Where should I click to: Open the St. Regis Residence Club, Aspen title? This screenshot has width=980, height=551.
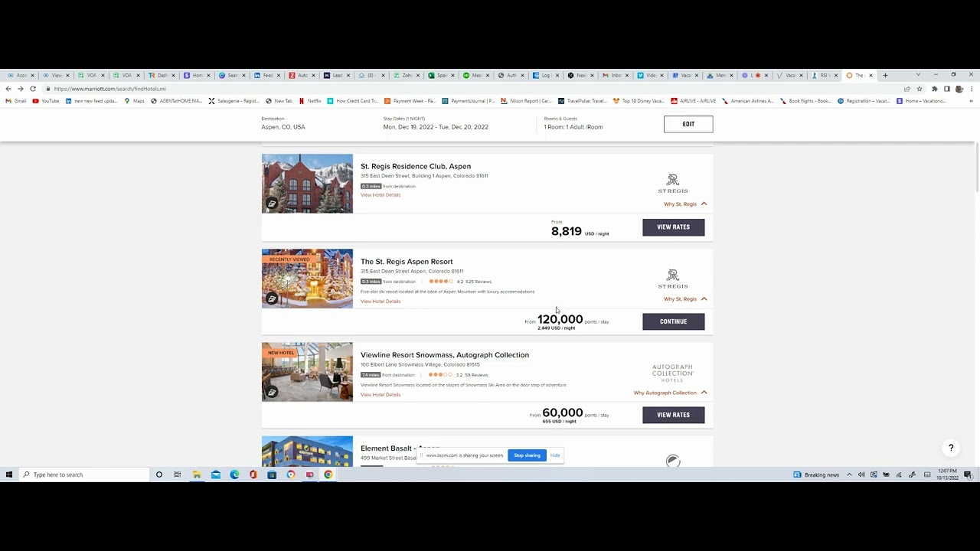tap(416, 166)
